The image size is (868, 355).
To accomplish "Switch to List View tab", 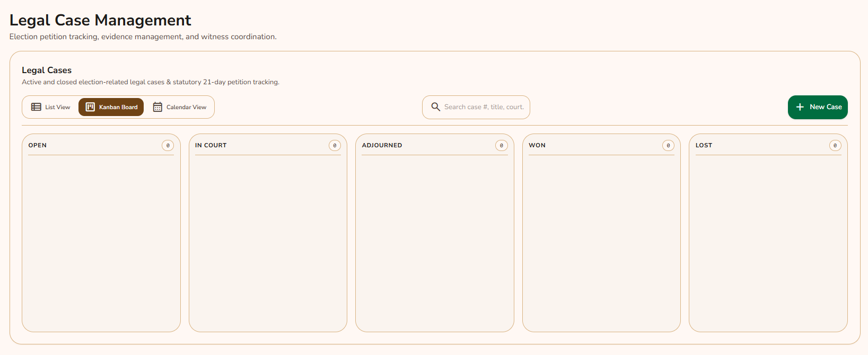I will 51,107.
